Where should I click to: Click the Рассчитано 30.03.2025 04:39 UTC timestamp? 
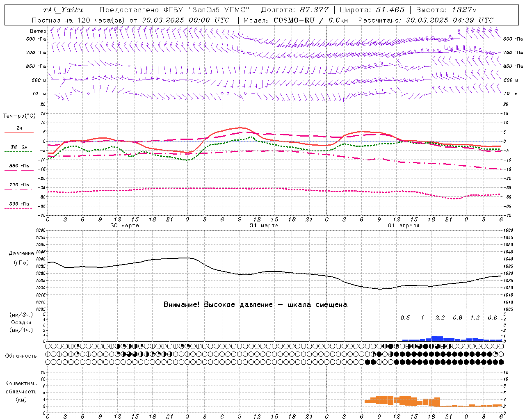point(426,20)
